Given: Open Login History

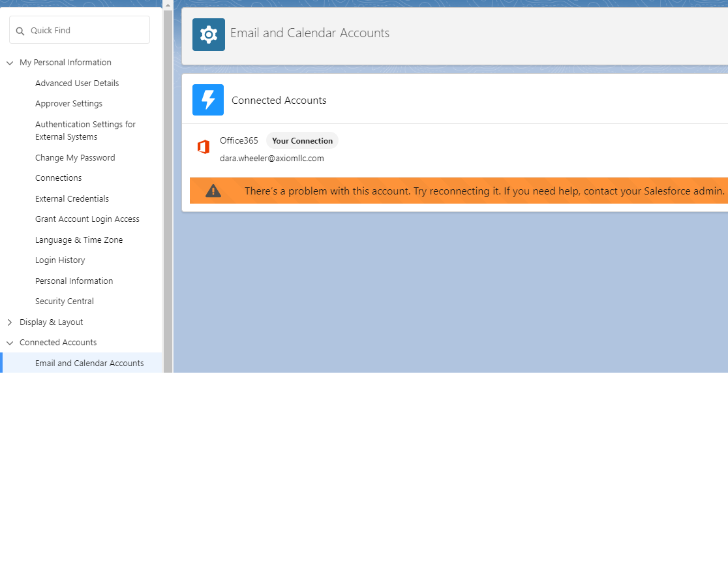Looking at the screenshot, I should 60,260.
